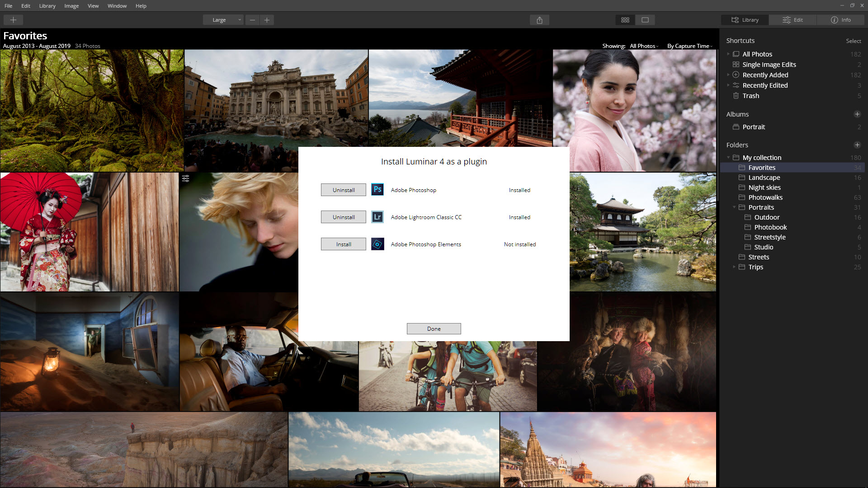Click the adjustments sliders icon on photo
This screenshot has width=868, height=488.
(x=185, y=179)
